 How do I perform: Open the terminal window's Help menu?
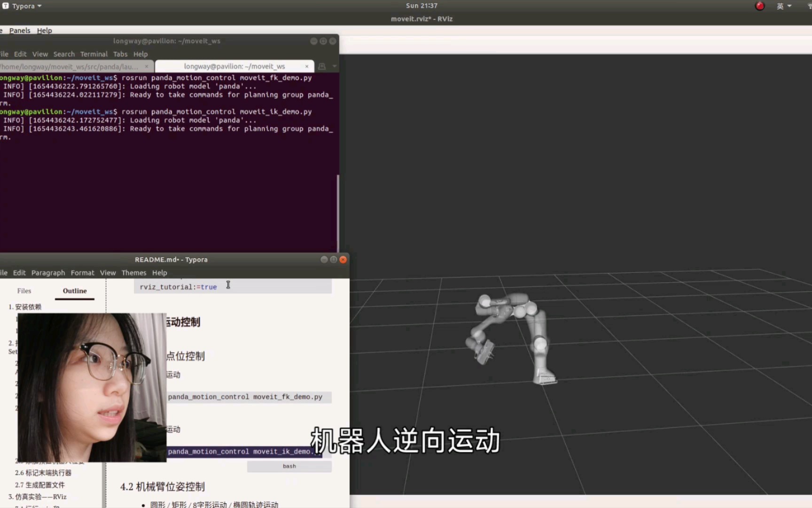[x=141, y=54]
